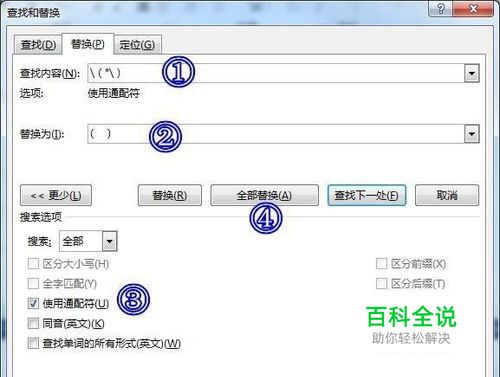
Task: Toggle 全字匹配(Y) checkbox
Action: (33, 284)
